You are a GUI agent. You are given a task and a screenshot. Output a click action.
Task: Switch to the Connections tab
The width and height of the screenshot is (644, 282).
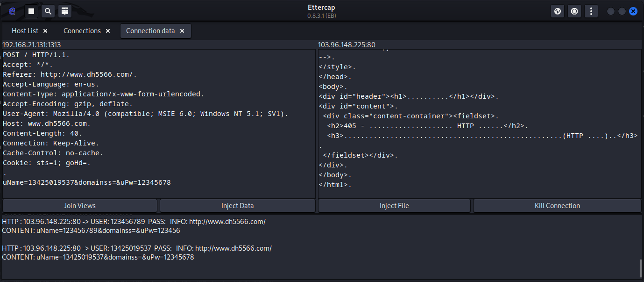click(82, 31)
